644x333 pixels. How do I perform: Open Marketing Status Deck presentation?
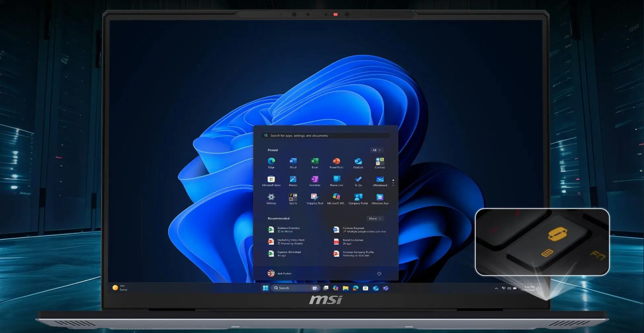point(287,241)
